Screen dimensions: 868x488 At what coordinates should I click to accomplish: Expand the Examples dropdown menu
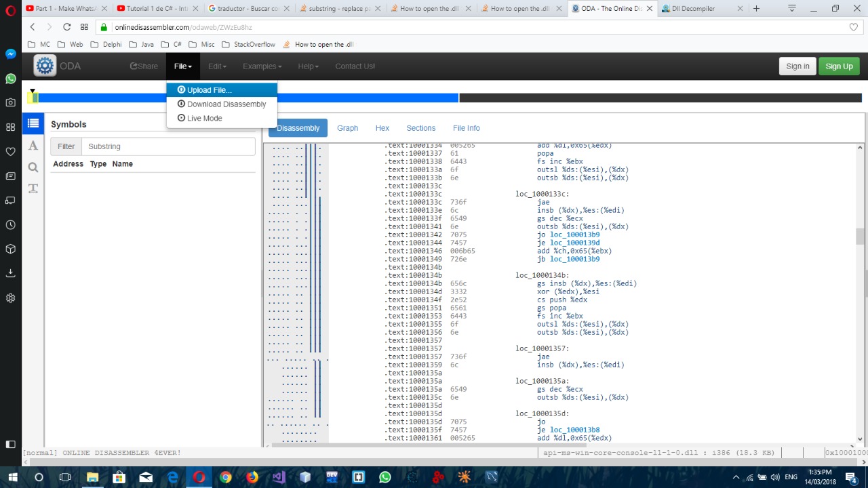coord(262,66)
